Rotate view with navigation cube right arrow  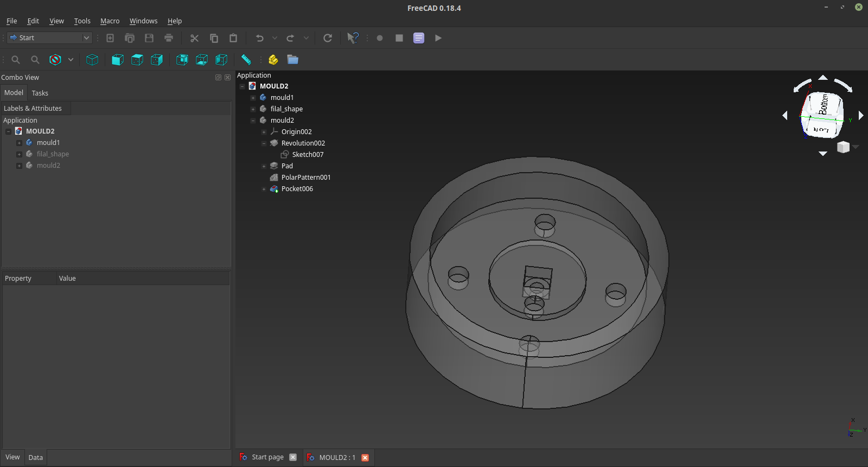[x=861, y=115]
